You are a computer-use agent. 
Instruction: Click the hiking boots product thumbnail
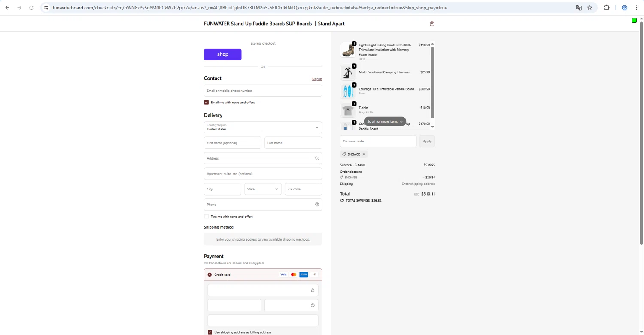point(348,50)
